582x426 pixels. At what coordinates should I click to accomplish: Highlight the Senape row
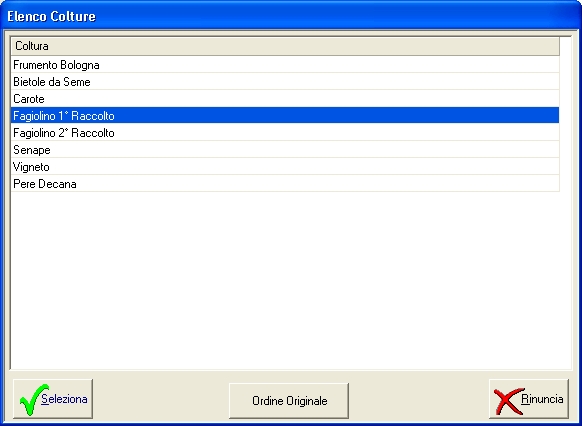point(285,150)
